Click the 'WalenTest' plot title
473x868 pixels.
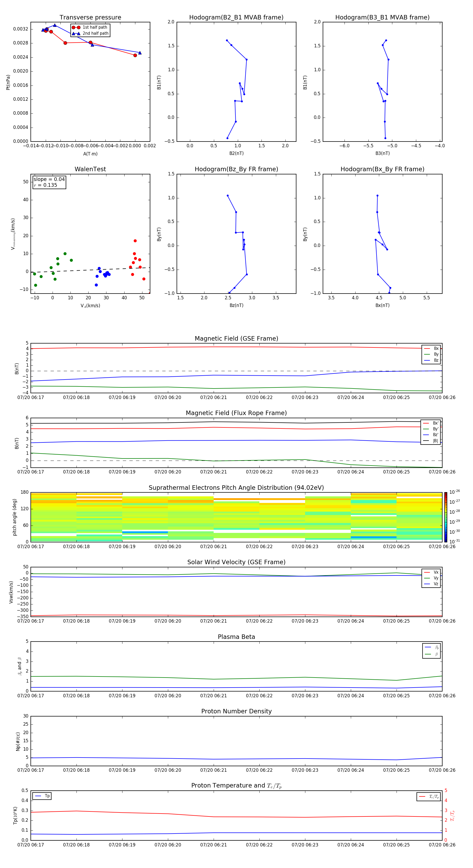click(x=90, y=169)
